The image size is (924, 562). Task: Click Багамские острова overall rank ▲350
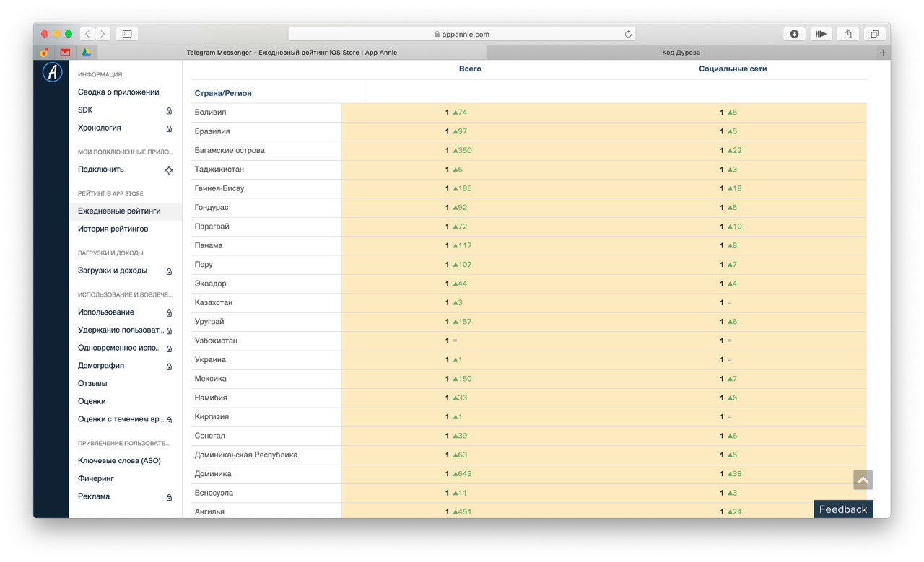tap(458, 151)
